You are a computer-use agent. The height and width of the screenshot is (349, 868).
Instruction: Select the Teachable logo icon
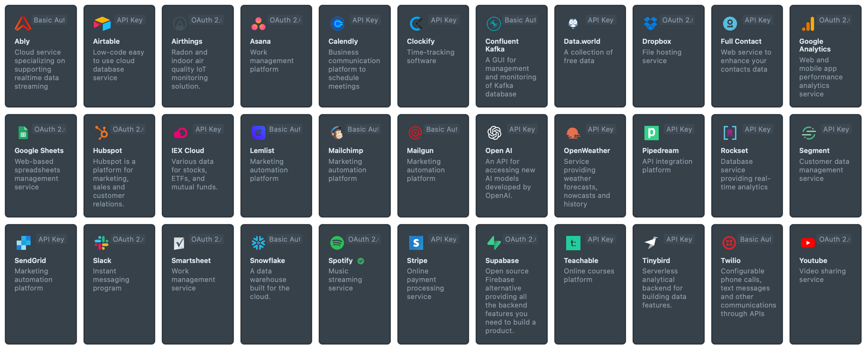coord(573,243)
